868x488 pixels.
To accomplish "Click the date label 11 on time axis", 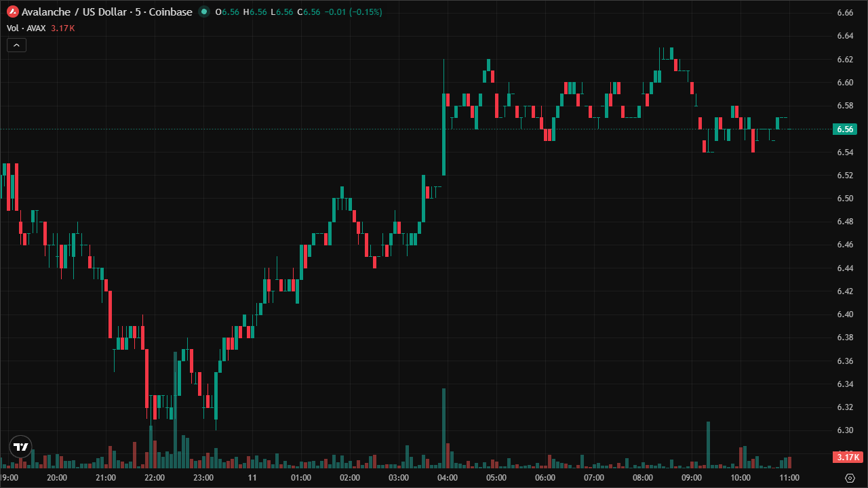I will click(252, 478).
